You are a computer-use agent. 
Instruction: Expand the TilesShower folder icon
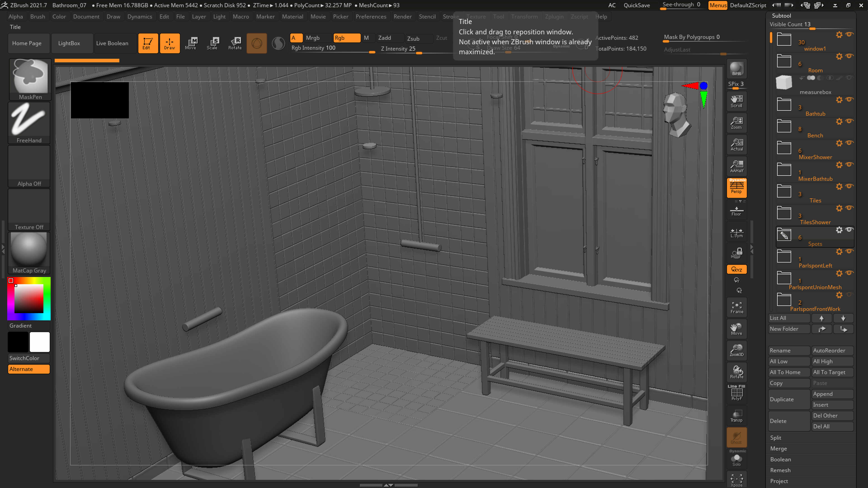click(784, 213)
